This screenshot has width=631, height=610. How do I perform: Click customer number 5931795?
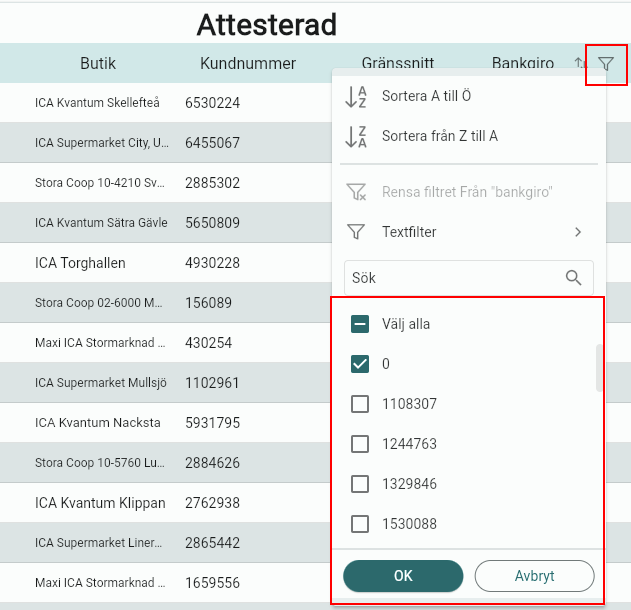click(212, 422)
